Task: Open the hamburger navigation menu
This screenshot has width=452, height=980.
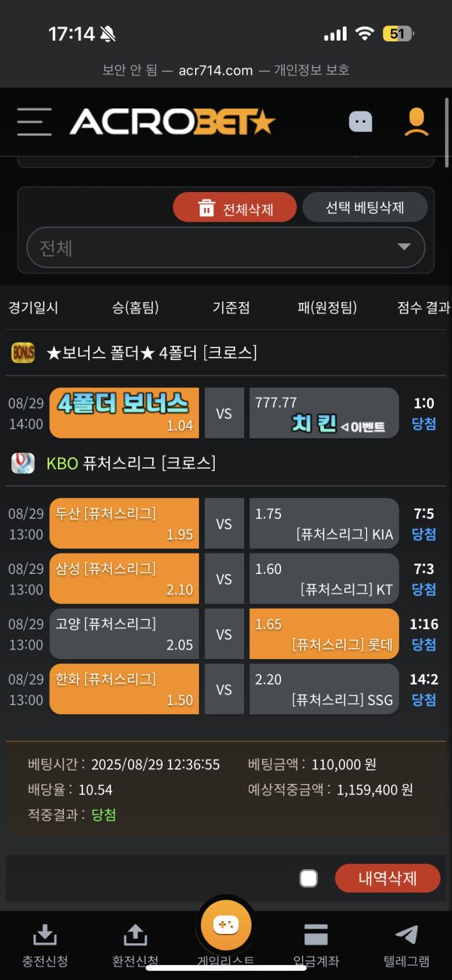Action: pos(34,121)
